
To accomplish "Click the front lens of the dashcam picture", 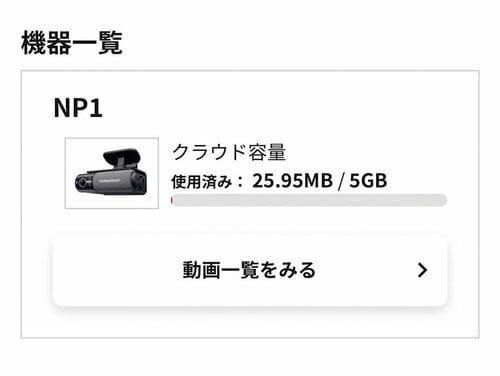I will pyautogui.click(x=81, y=183).
